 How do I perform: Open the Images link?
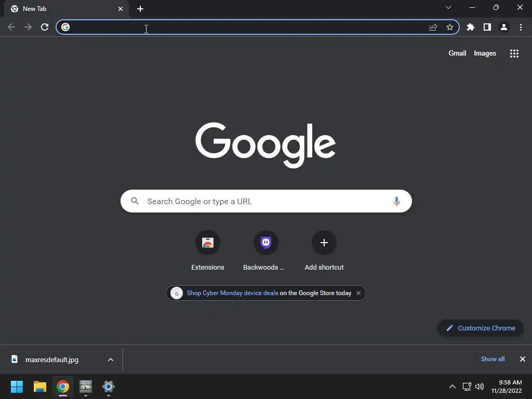[485, 54]
